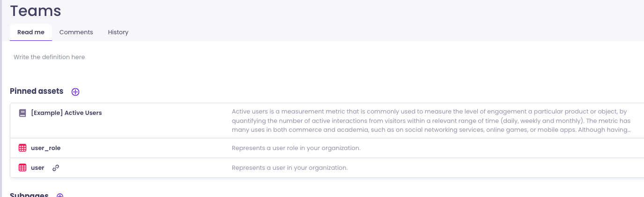The width and height of the screenshot is (644, 197).
Task: Click the table icon for user row
Action: tap(22, 168)
